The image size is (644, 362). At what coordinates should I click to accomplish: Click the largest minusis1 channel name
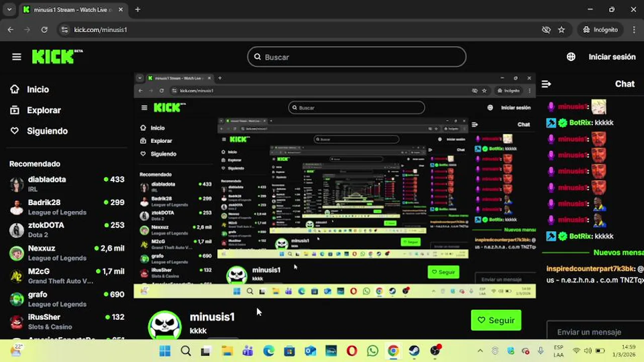(x=212, y=317)
